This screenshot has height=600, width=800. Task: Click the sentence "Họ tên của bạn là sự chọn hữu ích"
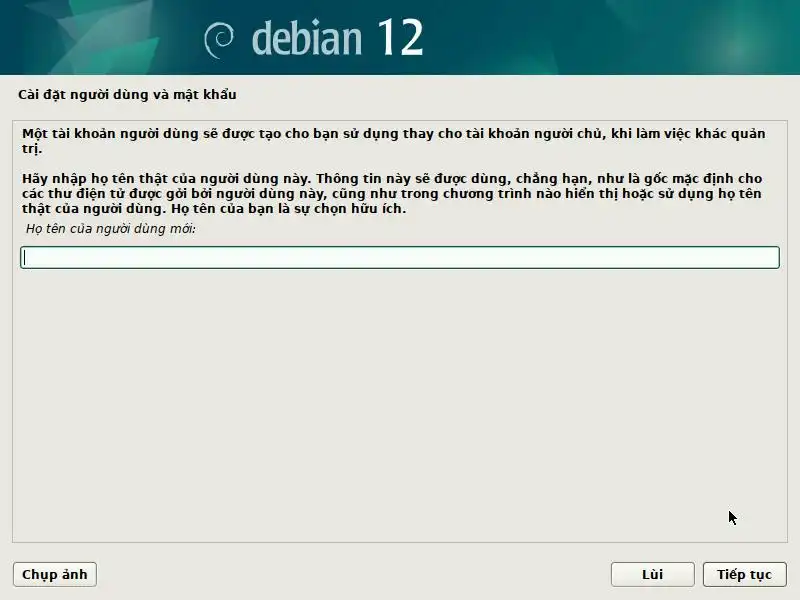click(x=288, y=209)
